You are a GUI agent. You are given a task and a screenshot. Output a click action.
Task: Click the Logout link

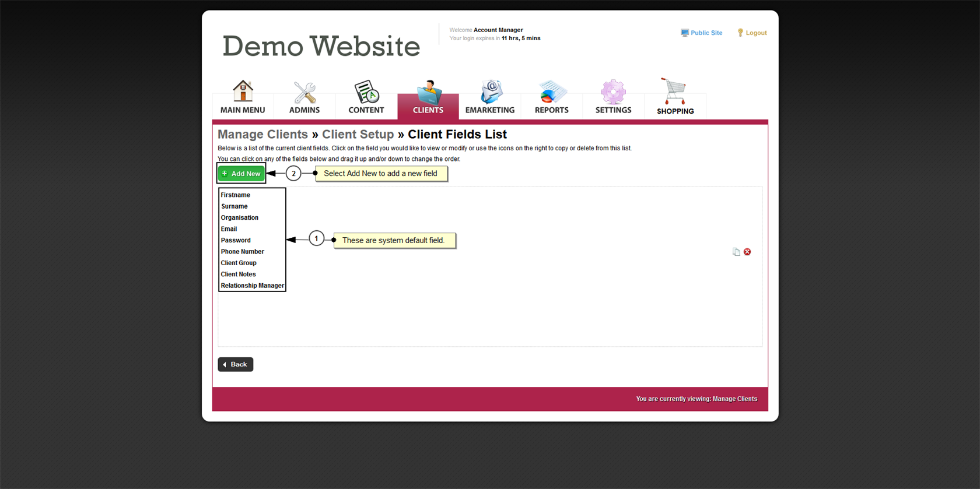[755, 33]
